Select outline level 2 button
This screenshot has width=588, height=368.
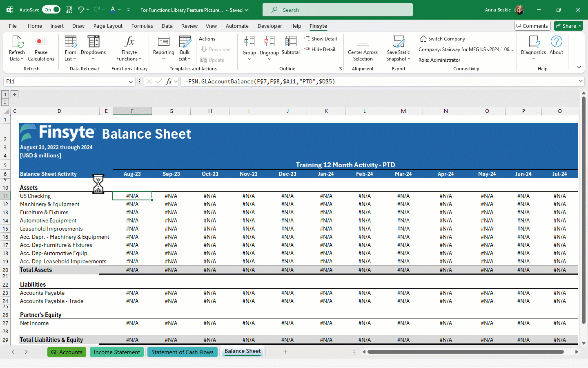[5, 102]
